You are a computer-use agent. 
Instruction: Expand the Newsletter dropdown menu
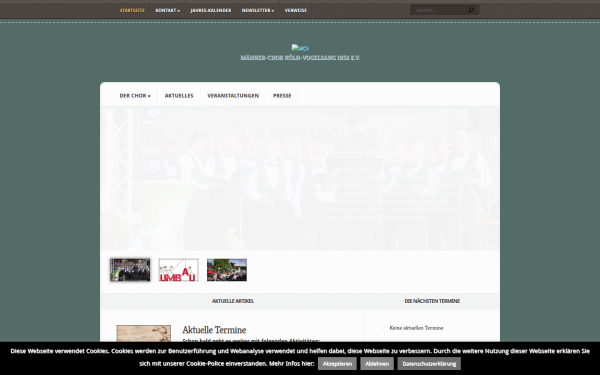[258, 10]
